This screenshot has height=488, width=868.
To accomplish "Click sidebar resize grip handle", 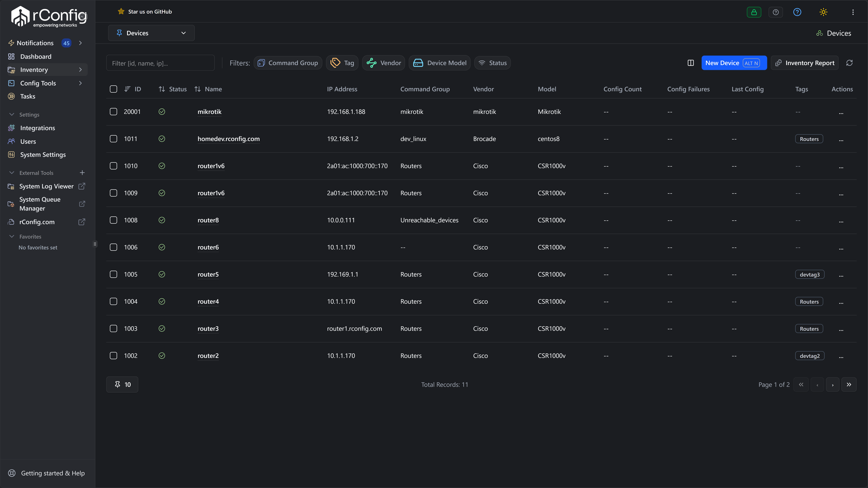I will 95,244.
